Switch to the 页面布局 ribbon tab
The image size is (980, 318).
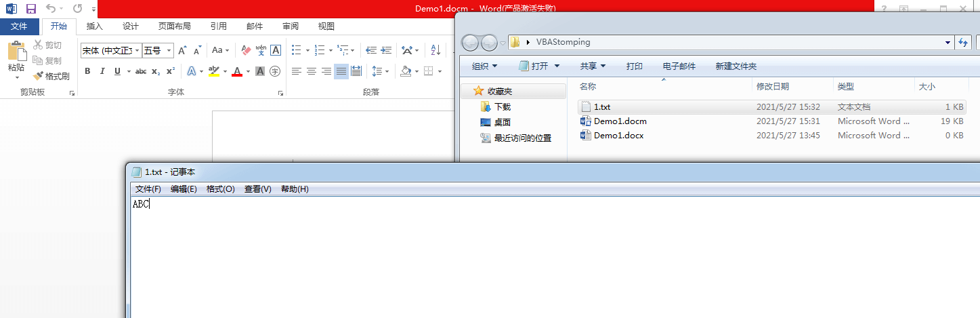click(x=175, y=26)
